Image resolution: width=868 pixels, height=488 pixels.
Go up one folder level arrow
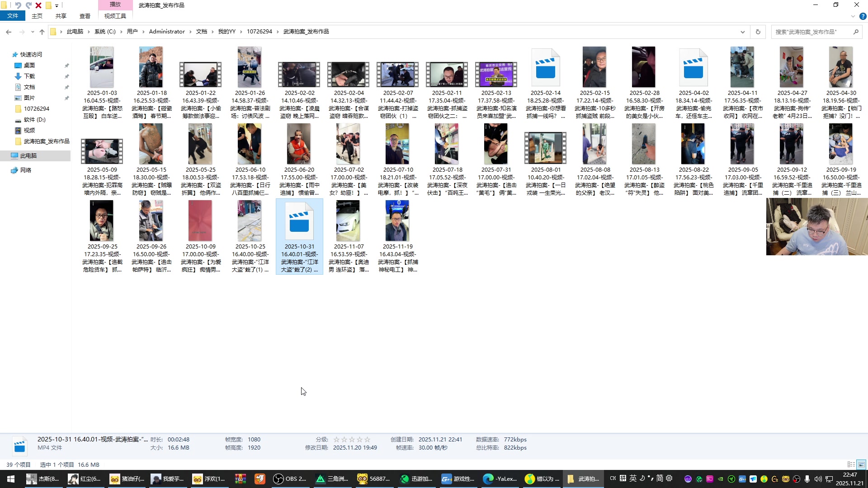click(x=42, y=32)
